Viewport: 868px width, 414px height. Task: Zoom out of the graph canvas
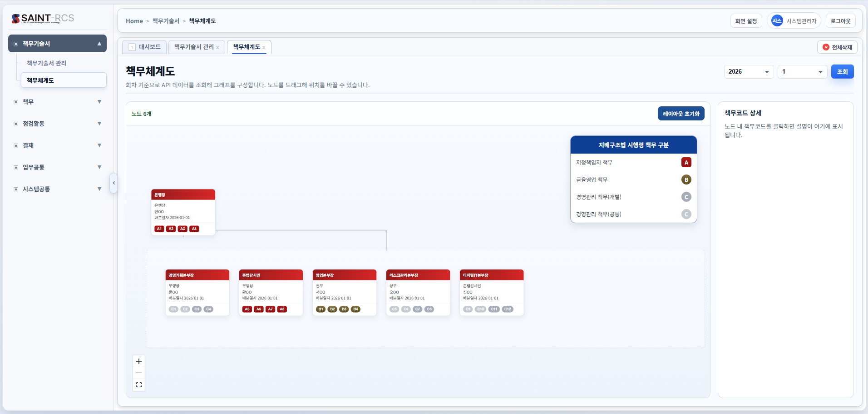[139, 373]
